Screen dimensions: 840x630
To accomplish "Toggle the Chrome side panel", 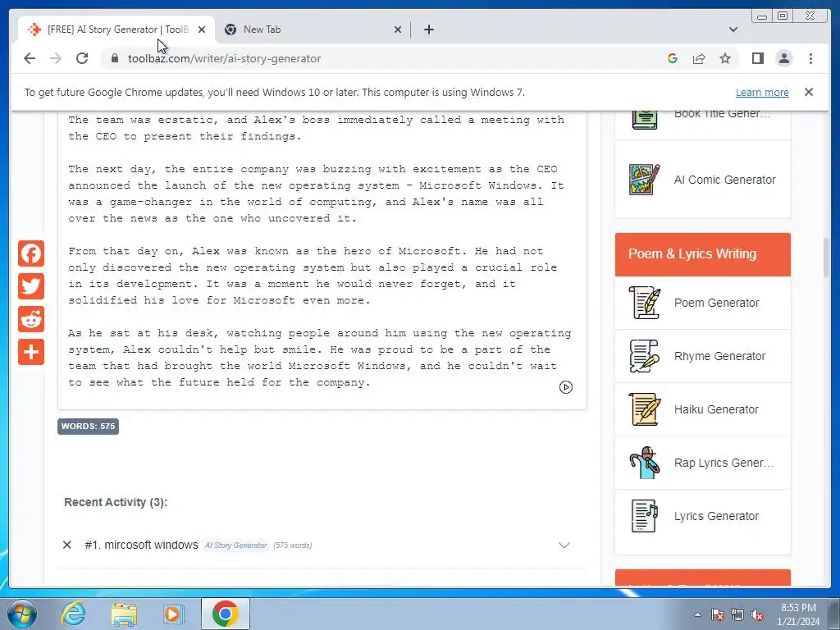I will click(x=757, y=58).
